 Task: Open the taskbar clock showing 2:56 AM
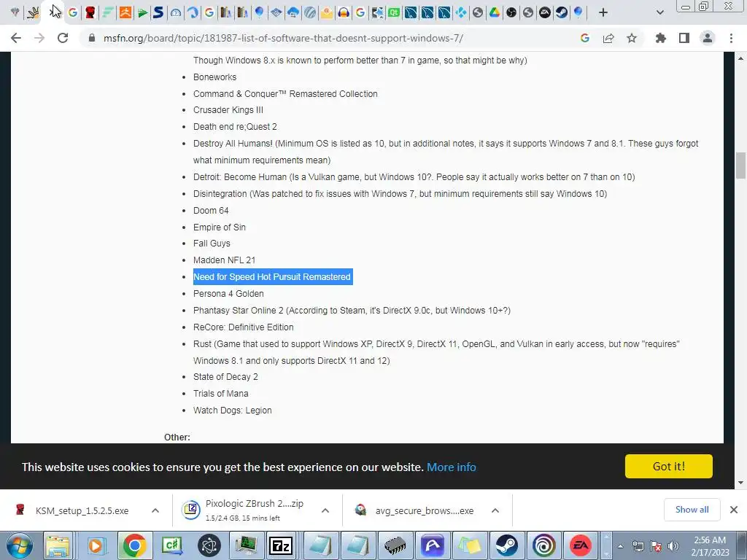point(710,546)
